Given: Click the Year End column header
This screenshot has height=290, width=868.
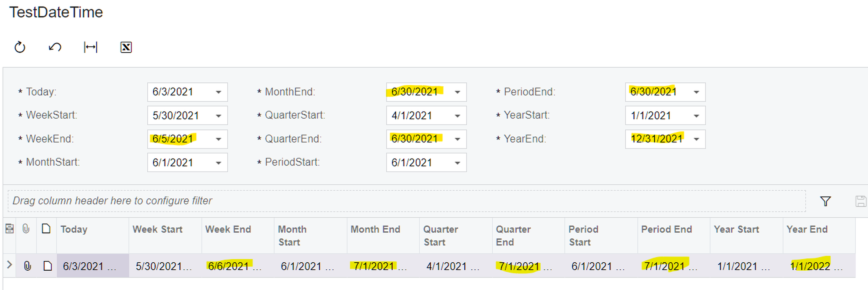Looking at the screenshot, I should [x=807, y=229].
